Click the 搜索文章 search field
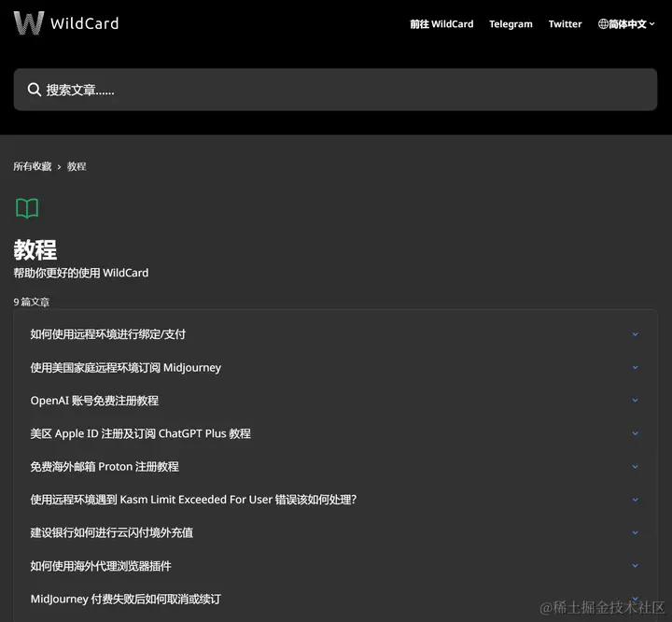672x622 pixels. 335,90
